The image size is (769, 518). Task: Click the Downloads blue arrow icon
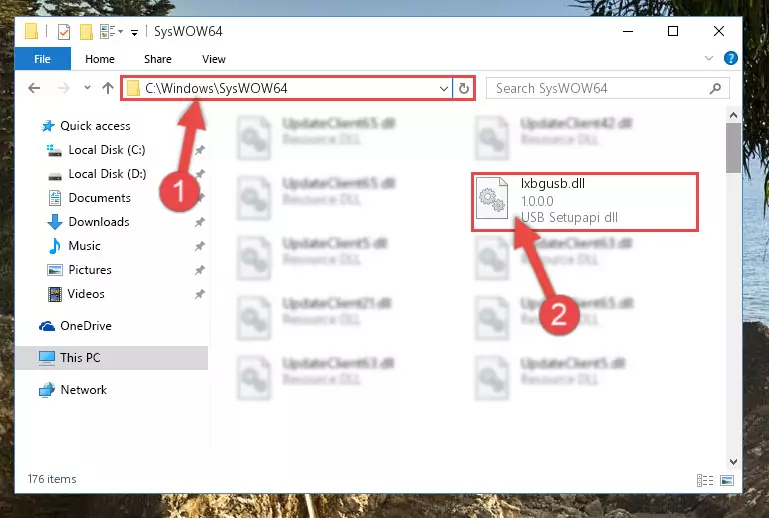pyautogui.click(x=55, y=222)
